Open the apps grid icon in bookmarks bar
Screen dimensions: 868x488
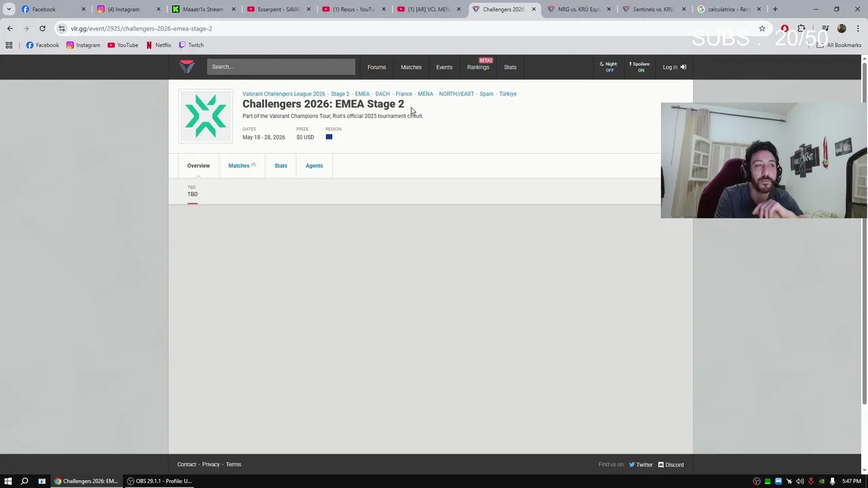(9, 45)
